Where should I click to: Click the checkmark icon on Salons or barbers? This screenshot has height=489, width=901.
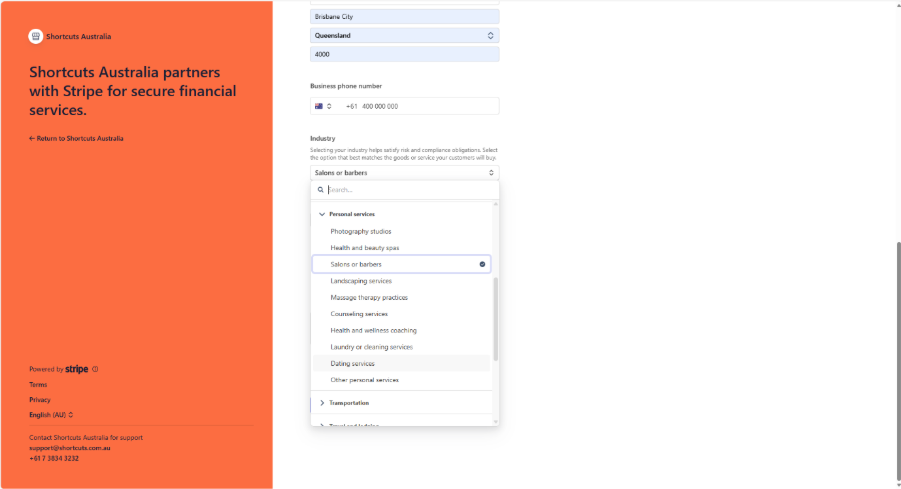pyautogui.click(x=482, y=265)
